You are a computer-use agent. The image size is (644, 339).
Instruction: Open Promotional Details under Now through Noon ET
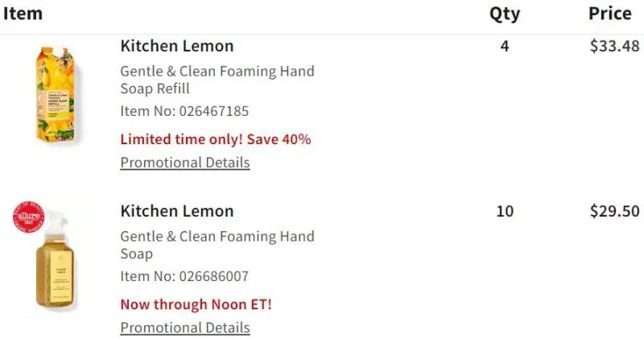(x=185, y=328)
